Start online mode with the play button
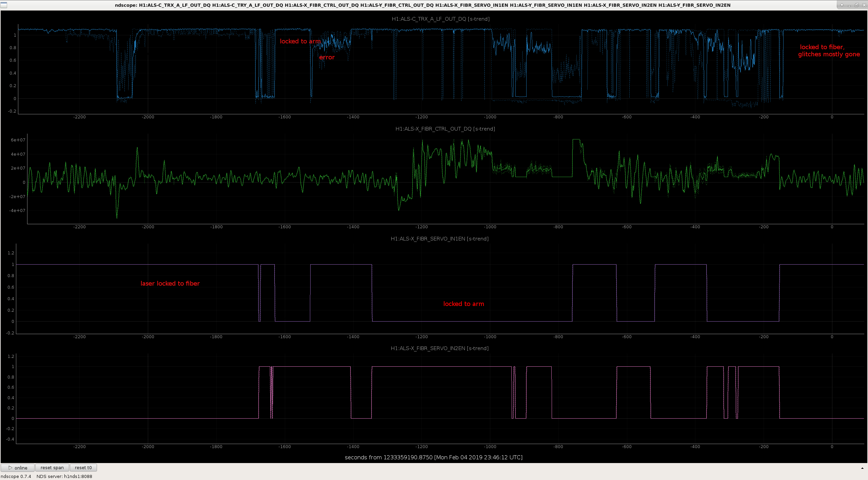The height and width of the screenshot is (480, 868). (18, 467)
